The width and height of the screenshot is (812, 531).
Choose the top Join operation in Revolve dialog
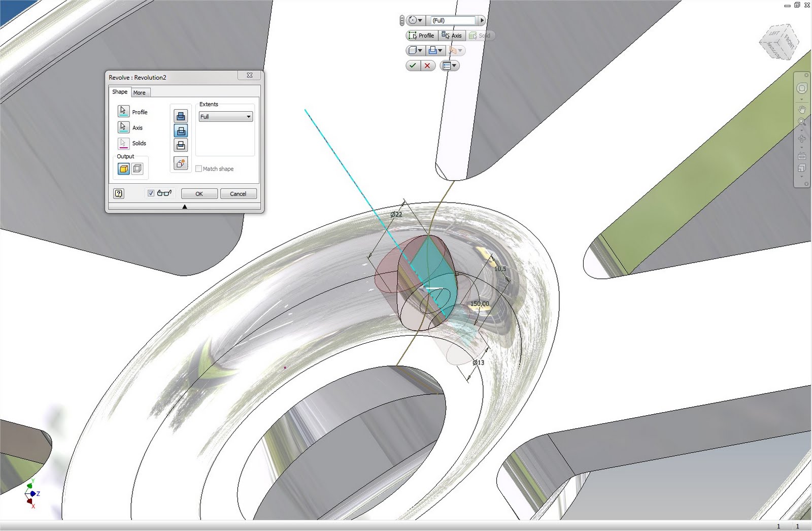point(181,116)
